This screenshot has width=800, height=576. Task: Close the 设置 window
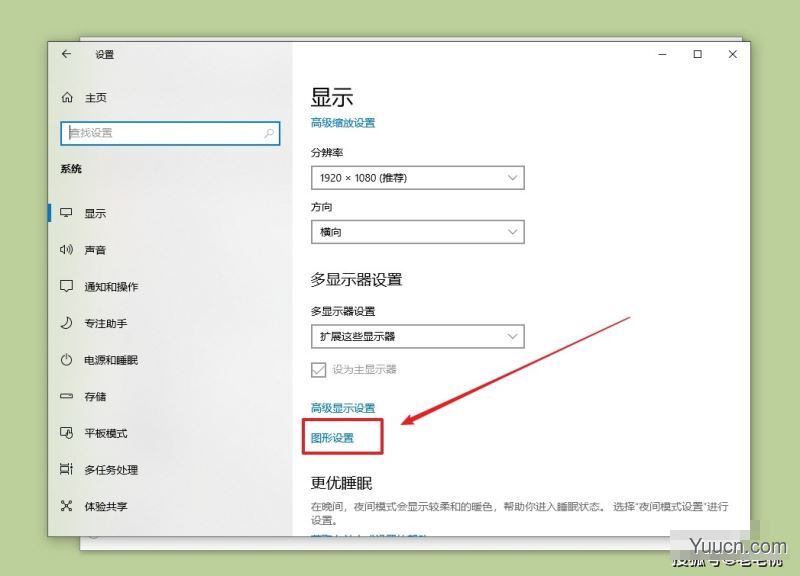point(733,54)
